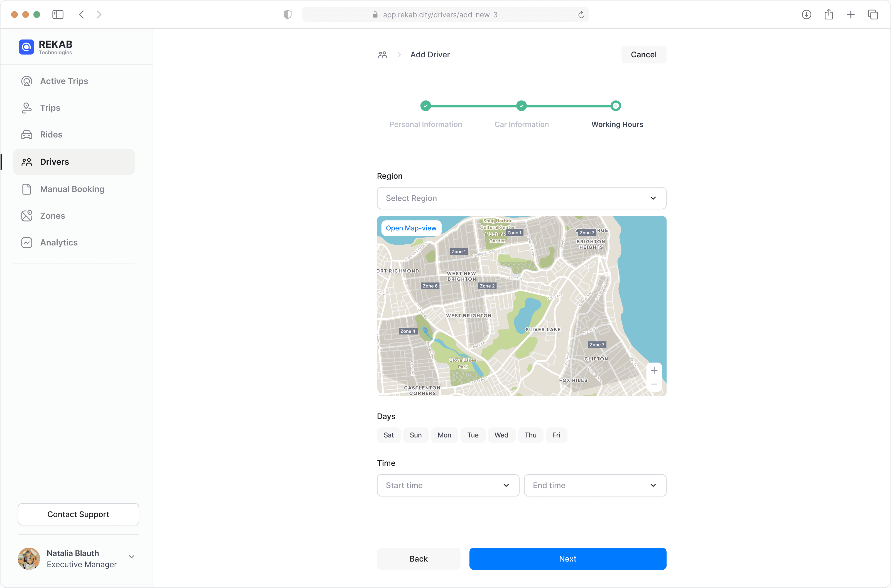891x588 pixels.
Task: Click the Share icon in browser toolbar
Action: [x=829, y=15]
